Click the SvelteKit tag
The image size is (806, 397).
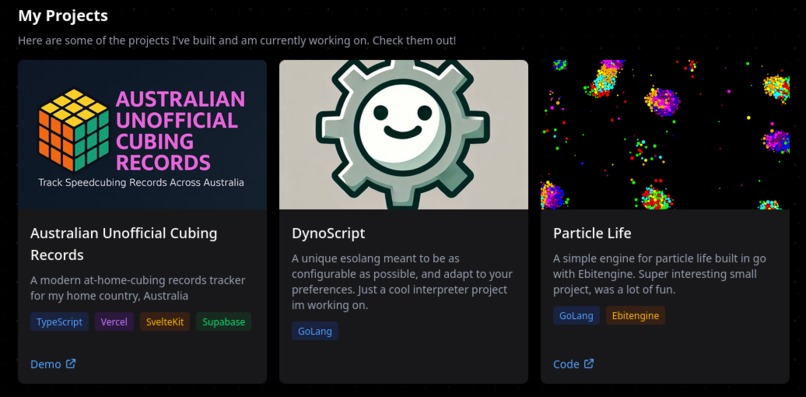pos(165,322)
